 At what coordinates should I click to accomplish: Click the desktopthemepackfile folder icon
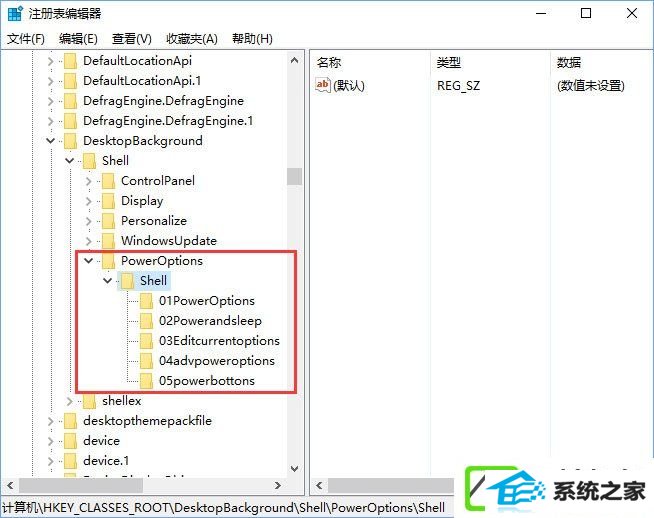(x=70, y=421)
